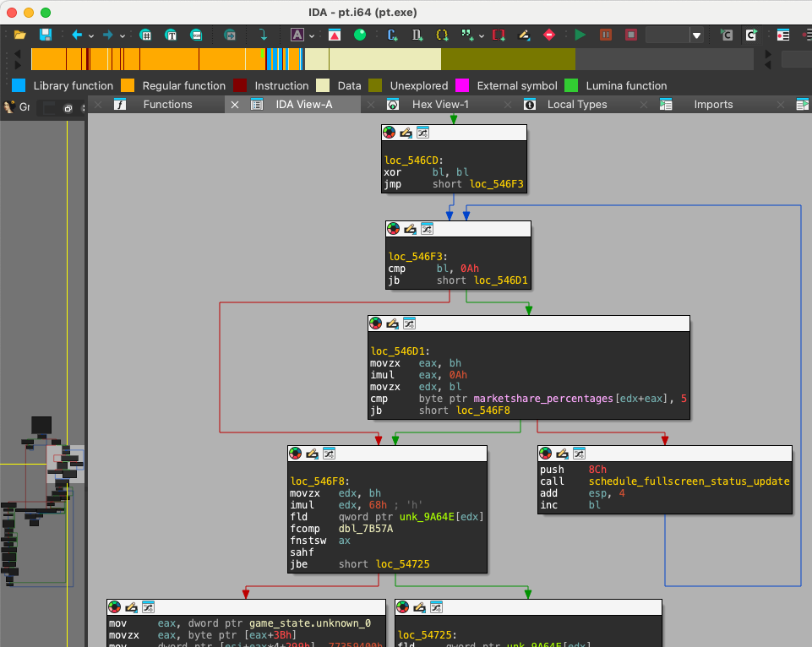Open the debugger selection combo box
The height and width of the screenshot is (647, 812).
coord(674,35)
